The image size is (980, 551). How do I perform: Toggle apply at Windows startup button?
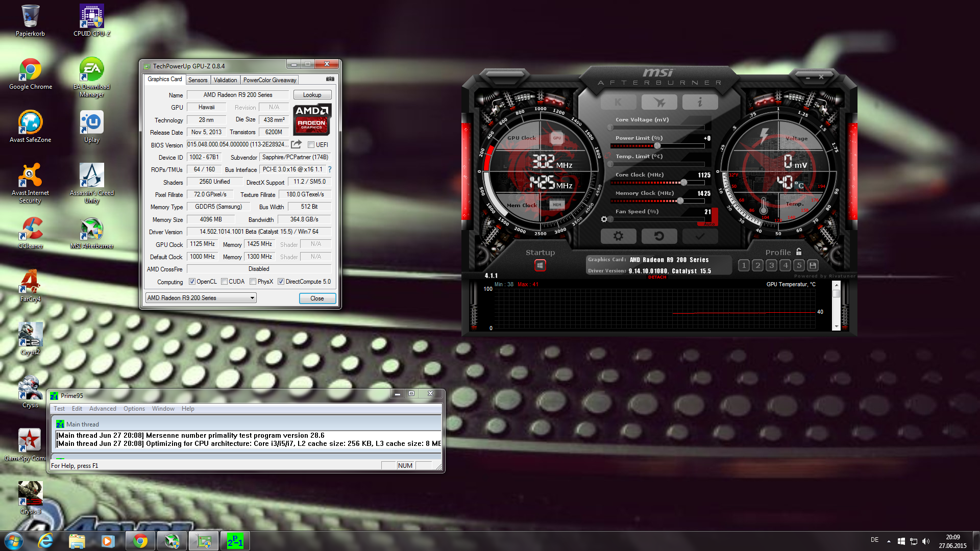tap(540, 265)
